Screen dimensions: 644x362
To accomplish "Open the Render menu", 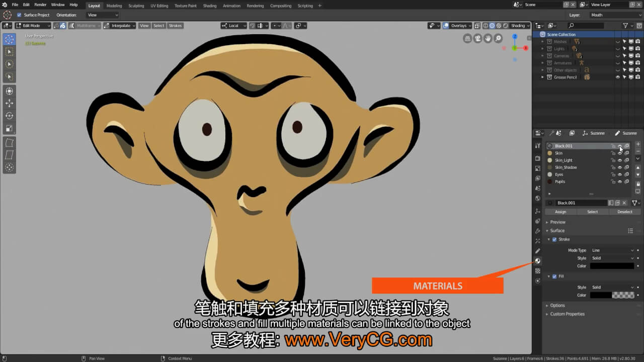I will (x=40, y=5).
